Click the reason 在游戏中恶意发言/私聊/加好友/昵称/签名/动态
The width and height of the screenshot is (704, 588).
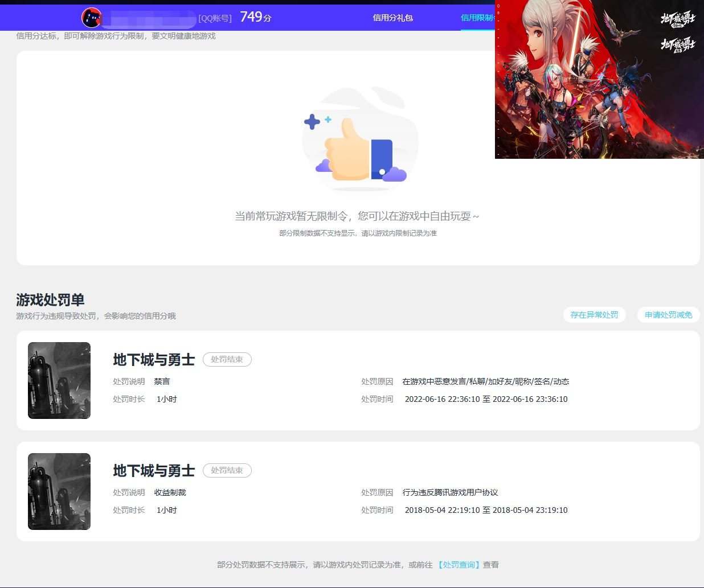point(486,381)
